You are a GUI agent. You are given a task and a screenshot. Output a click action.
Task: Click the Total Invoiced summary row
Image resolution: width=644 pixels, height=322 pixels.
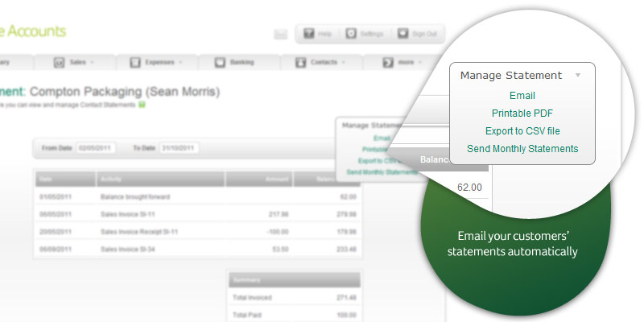[x=295, y=297]
